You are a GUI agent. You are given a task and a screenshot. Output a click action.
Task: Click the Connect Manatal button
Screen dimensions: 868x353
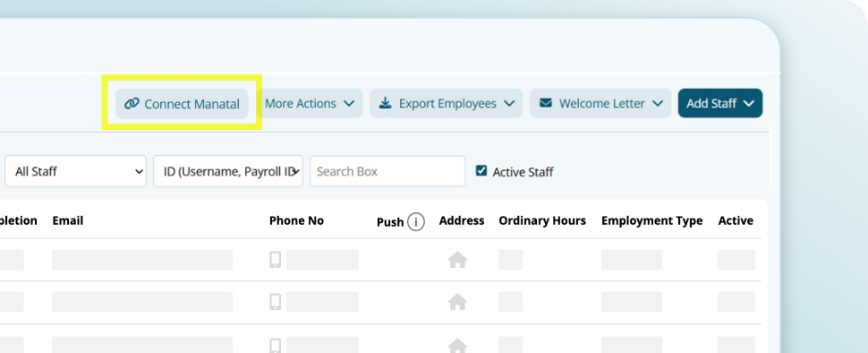[182, 104]
